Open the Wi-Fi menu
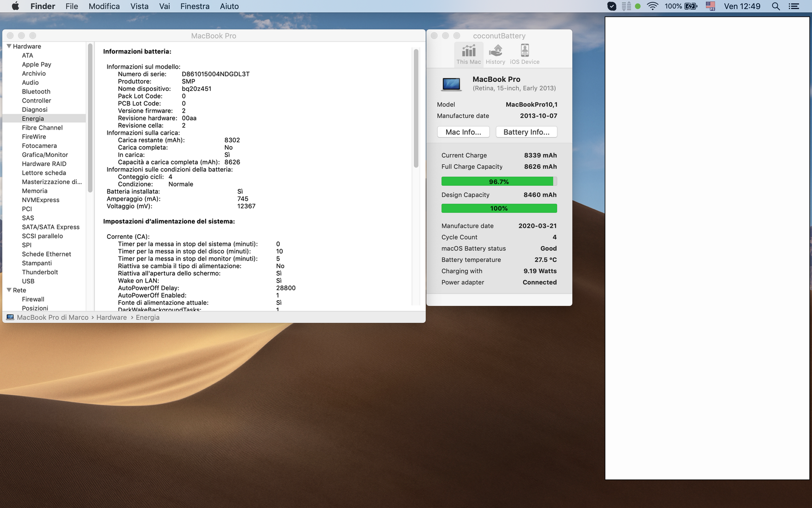Screen dimensions: 812x508 tap(653, 6)
